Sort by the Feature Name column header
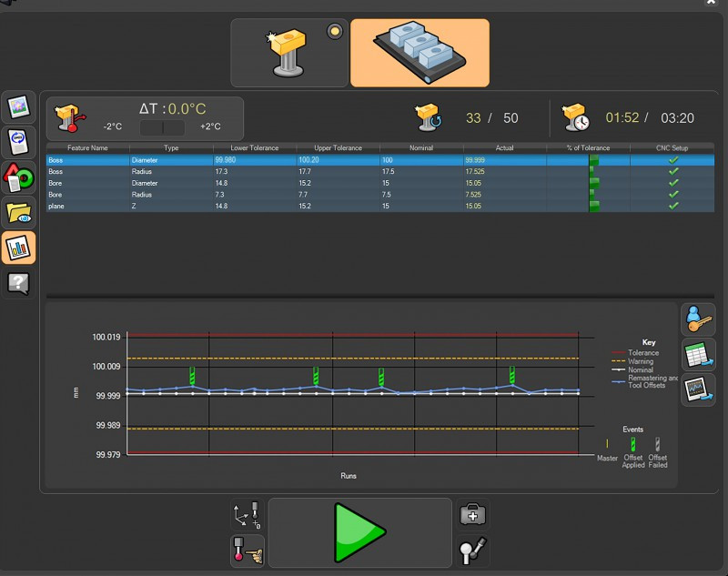 [x=87, y=148]
